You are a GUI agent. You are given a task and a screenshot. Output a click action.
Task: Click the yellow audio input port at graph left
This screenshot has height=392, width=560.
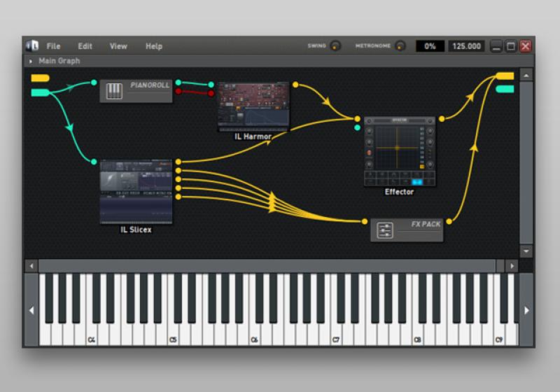(40, 78)
